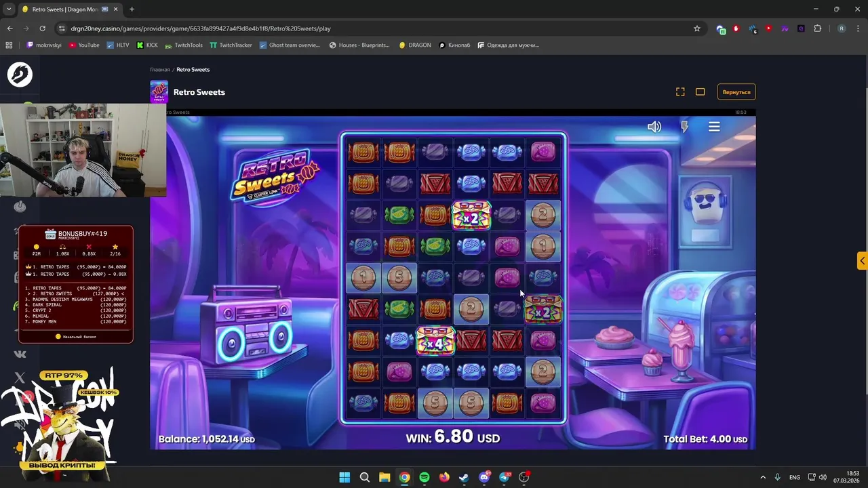Go back in browser history

click(9, 28)
